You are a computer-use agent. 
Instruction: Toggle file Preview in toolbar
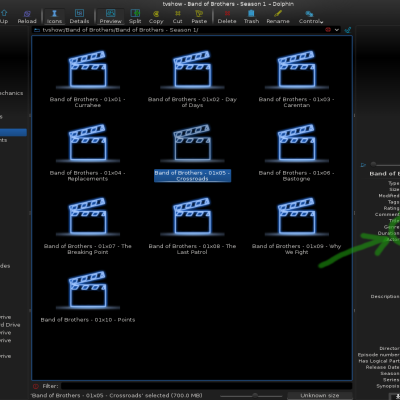[x=110, y=17]
